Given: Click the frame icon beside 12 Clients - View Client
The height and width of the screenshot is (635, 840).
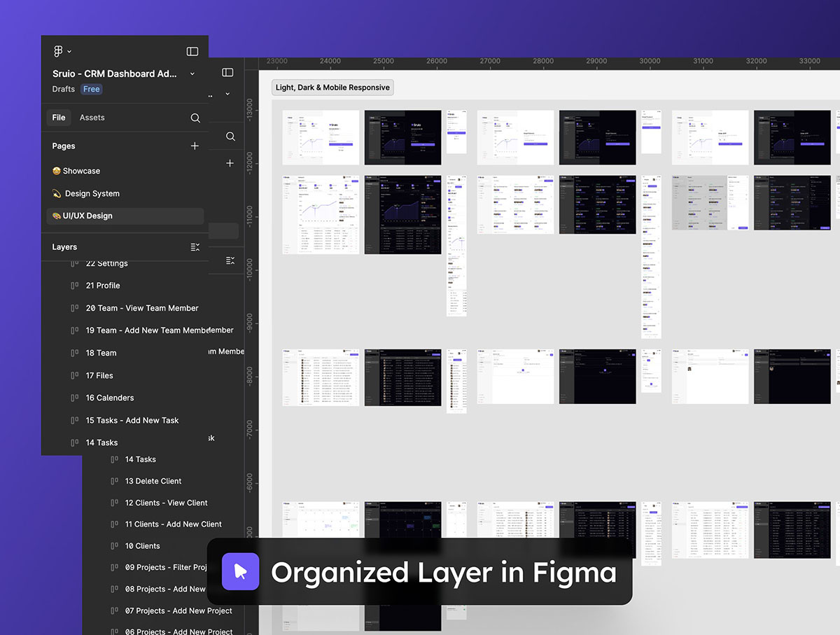Looking at the screenshot, I should tap(114, 503).
